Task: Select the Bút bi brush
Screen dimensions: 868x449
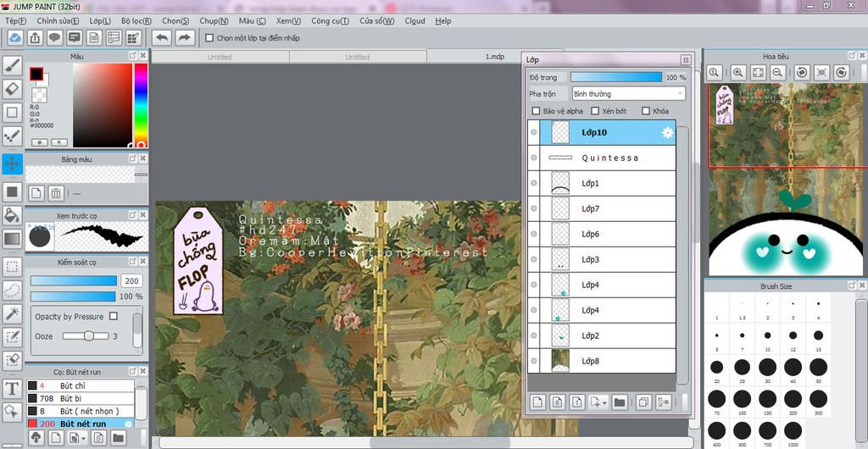Action: 81,398
